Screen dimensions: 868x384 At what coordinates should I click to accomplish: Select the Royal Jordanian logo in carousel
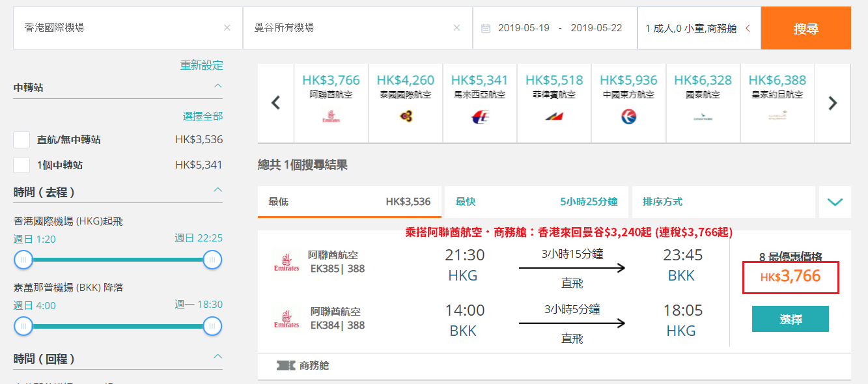click(x=777, y=116)
